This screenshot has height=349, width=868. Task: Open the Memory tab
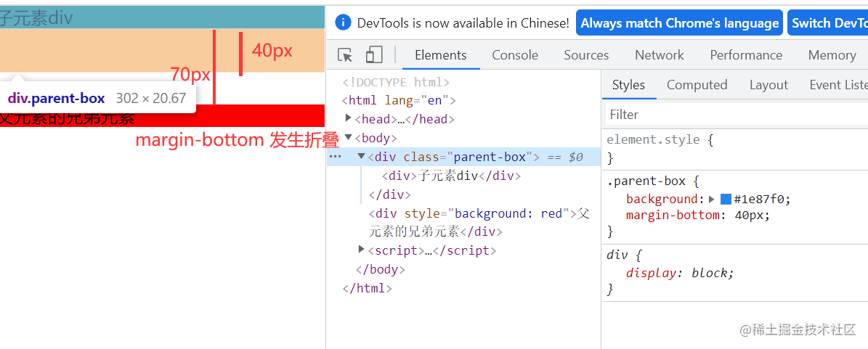pos(832,55)
